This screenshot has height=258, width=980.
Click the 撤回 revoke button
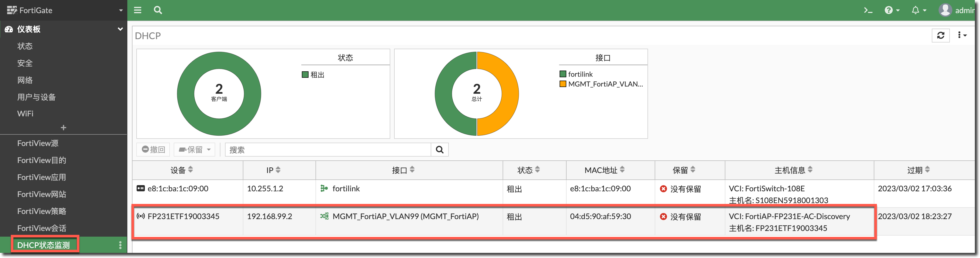pos(153,150)
